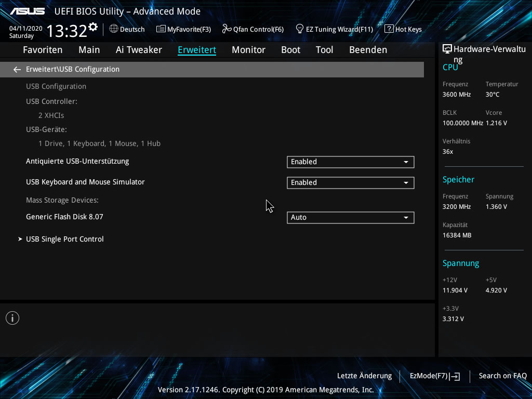Open the Tool tab
The image size is (532, 399).
[x=324, y=50]
